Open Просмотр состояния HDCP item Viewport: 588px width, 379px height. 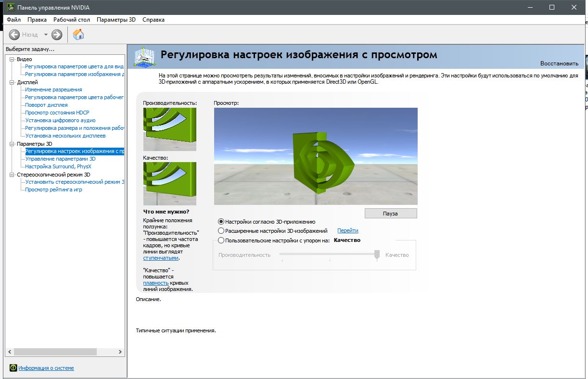[x=57, y=113]
